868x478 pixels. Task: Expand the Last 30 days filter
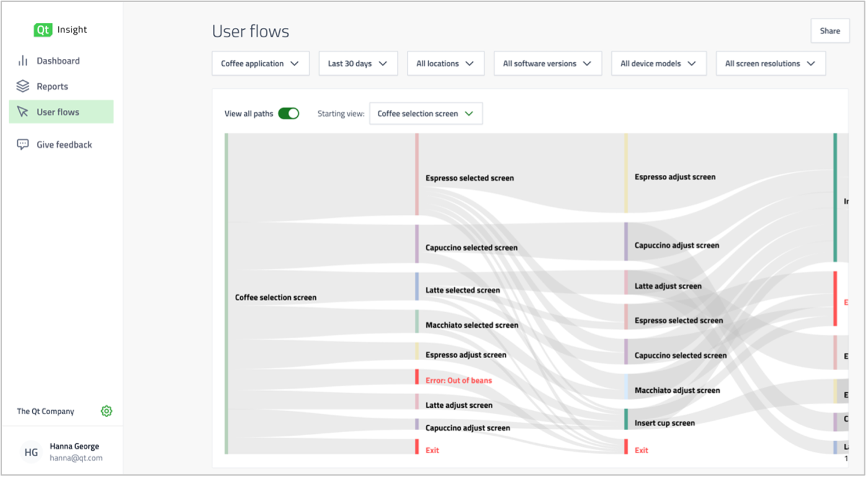(x=358, y=63)
